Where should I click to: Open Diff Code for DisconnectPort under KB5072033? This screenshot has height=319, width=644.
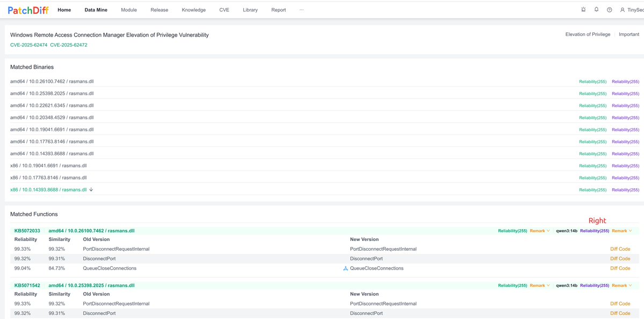point(620,259)
